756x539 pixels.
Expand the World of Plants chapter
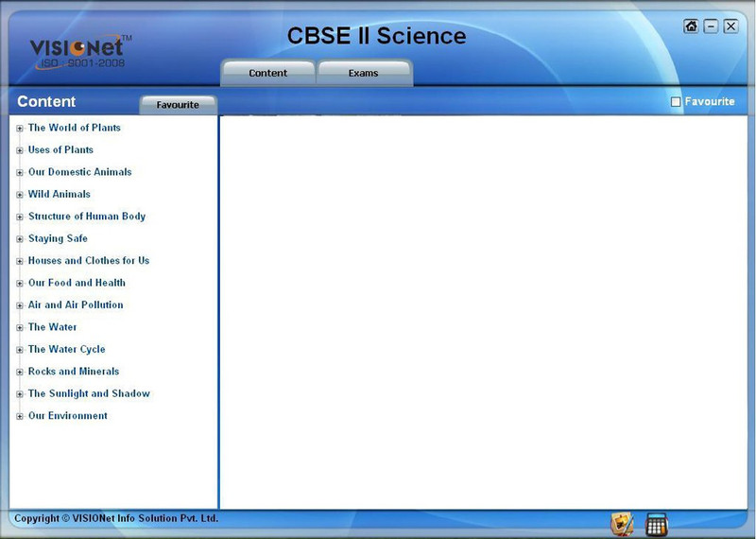coord(20,129)
